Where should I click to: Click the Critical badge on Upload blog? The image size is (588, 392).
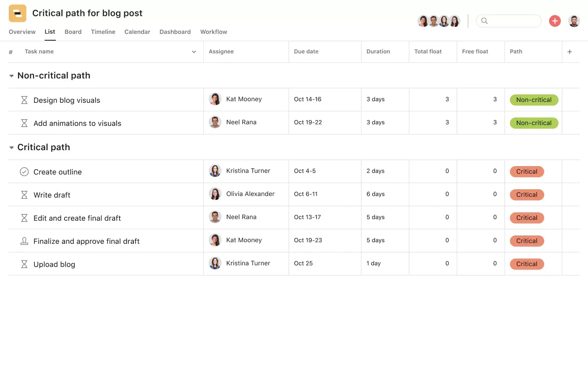pos(527,264)
